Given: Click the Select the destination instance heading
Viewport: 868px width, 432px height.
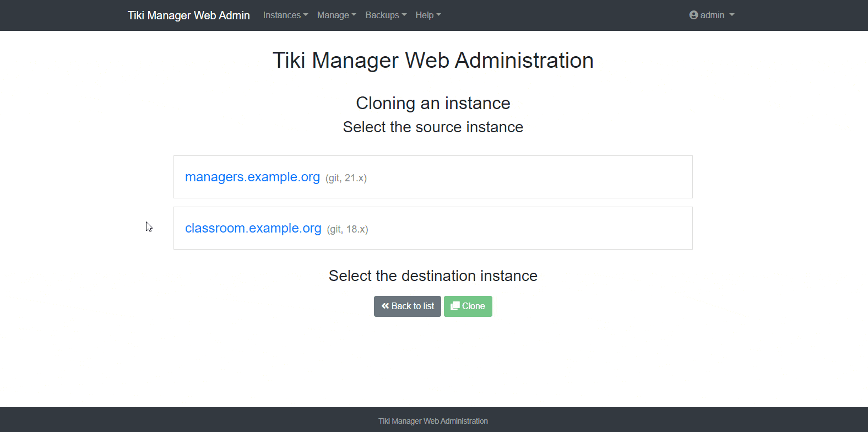Looking at the screenshot, I should click(433, 276).
